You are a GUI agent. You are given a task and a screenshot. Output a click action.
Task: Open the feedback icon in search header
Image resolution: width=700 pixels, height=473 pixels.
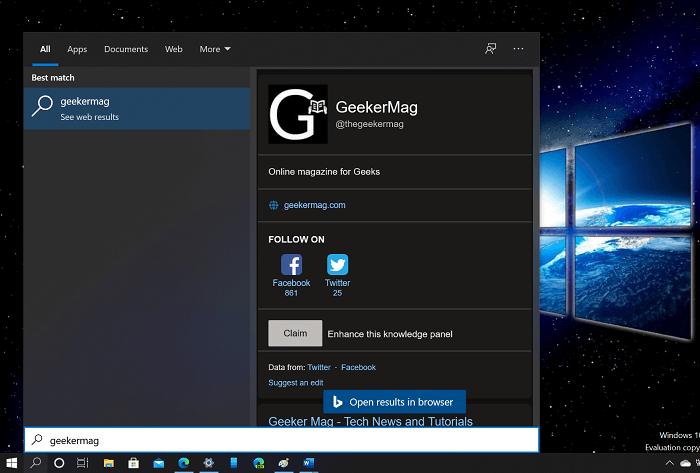tap(491, 49)
